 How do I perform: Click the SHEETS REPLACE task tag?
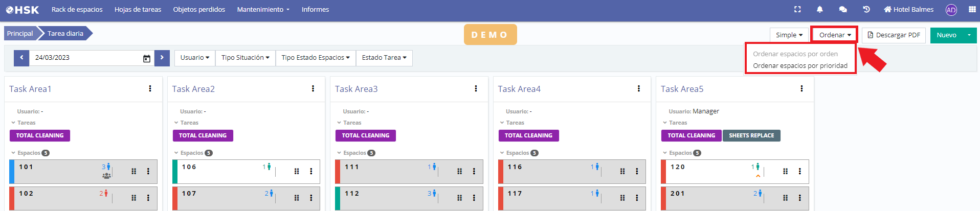tap(751, 135)
